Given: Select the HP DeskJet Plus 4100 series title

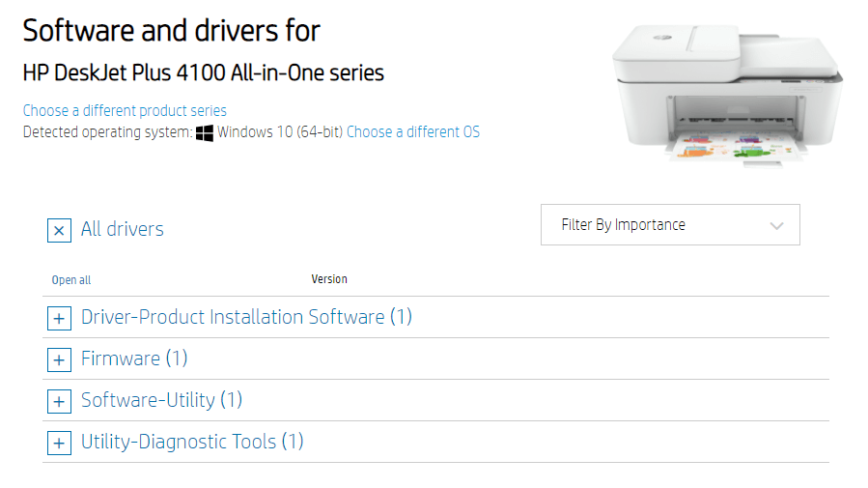Looking at the screenshot, I should pyautogui.click(x=203, y=72).
